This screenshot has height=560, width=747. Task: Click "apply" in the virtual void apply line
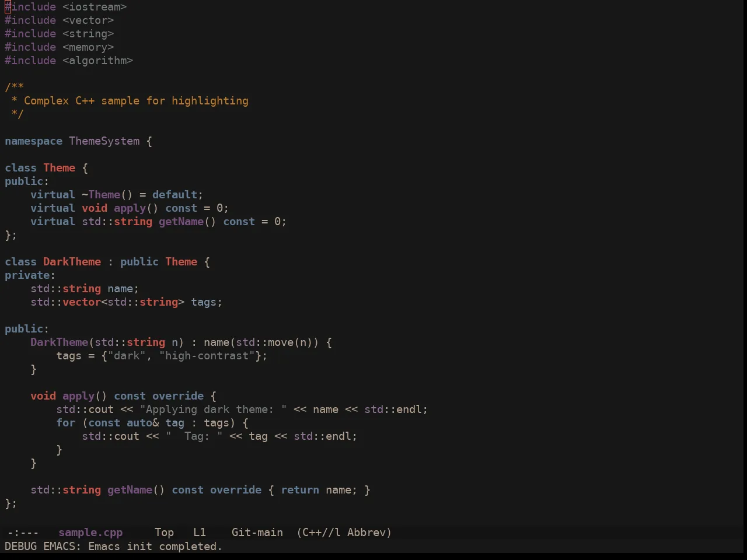[x=130, y=208]
